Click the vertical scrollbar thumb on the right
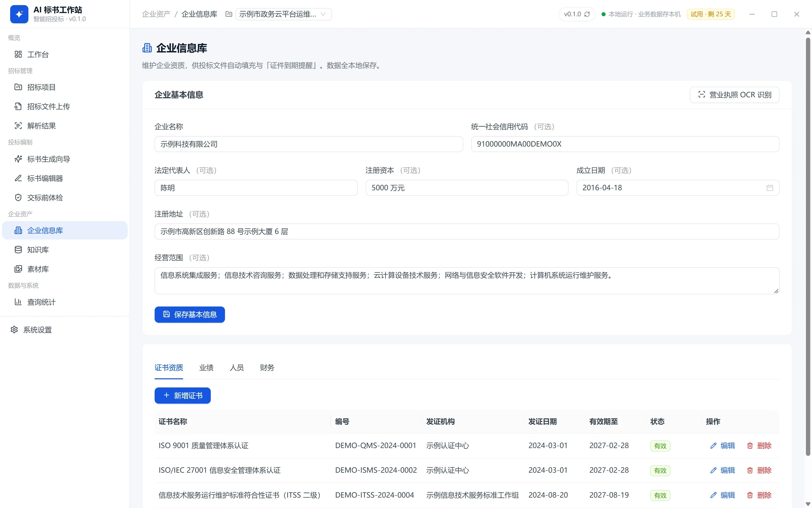 point(808,247)
